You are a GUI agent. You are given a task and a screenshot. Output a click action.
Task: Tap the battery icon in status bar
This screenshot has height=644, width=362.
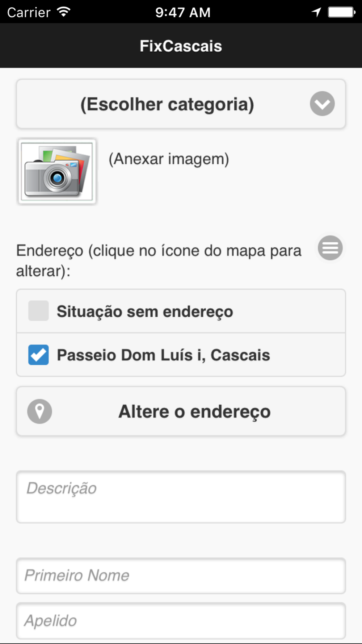click(x=341, y=12)
